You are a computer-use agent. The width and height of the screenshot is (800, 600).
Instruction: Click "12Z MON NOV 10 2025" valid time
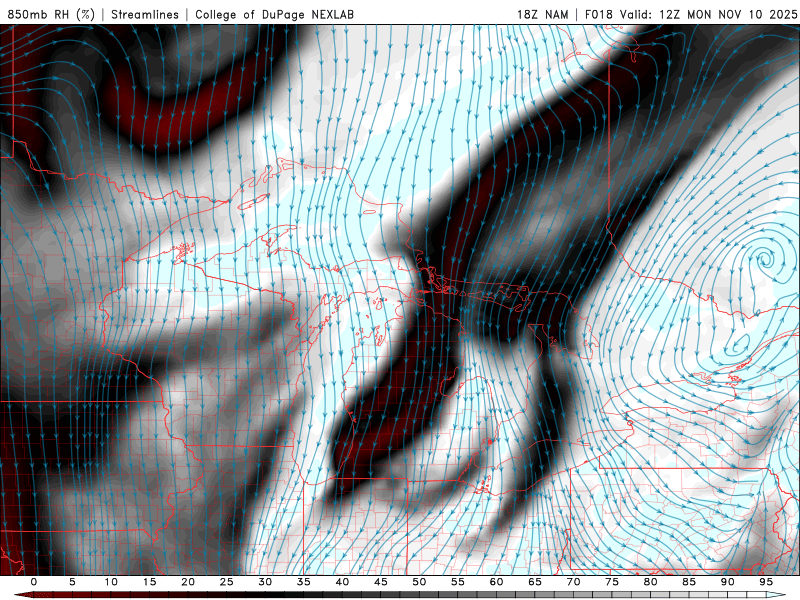pyautogui.click(x=728, y=14)
